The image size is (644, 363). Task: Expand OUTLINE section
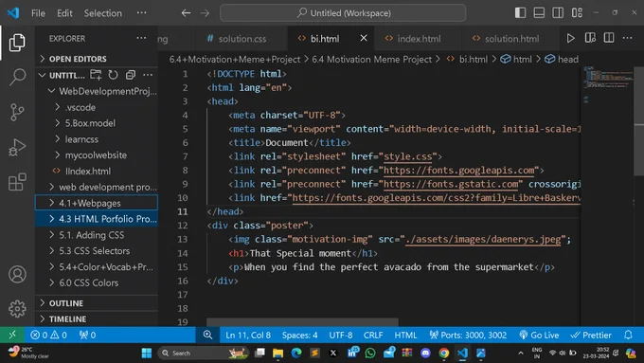[97, 303]
